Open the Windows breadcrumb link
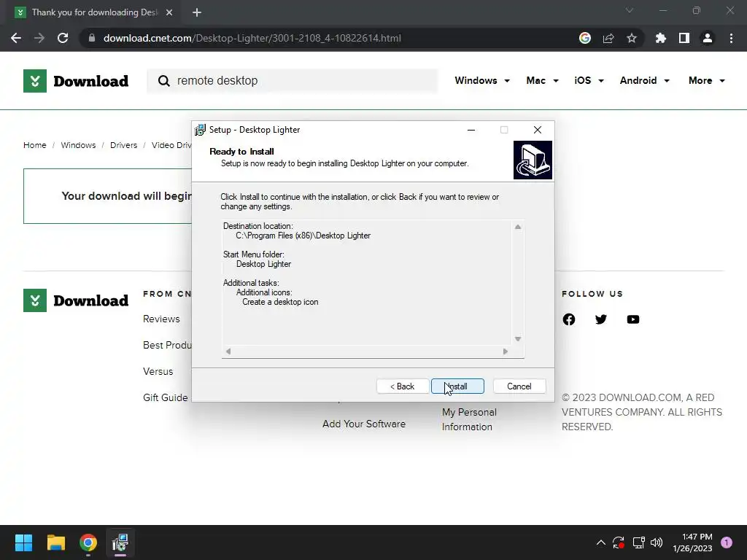The height and width of the screenshot is (560, 747). click(x=78, y=145)
